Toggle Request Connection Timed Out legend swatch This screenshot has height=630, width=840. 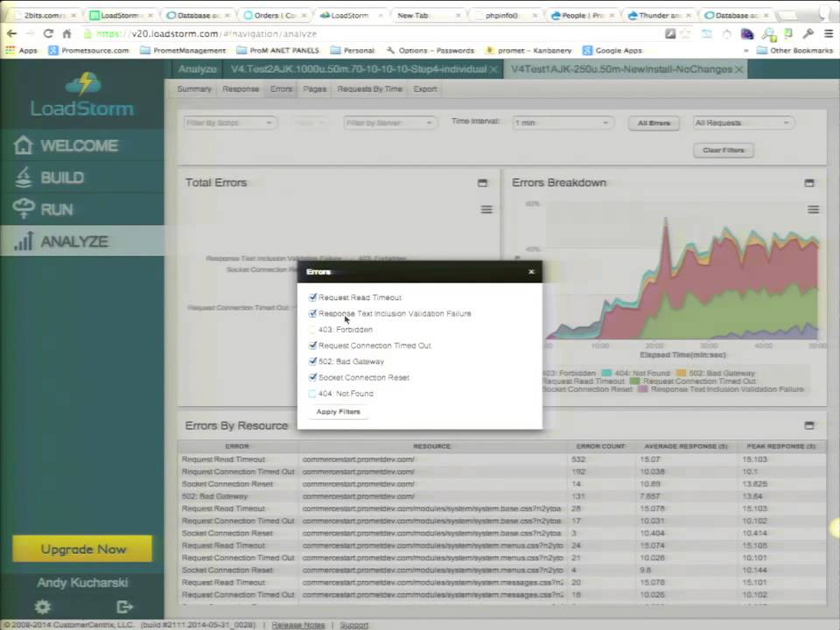point(635,381)
